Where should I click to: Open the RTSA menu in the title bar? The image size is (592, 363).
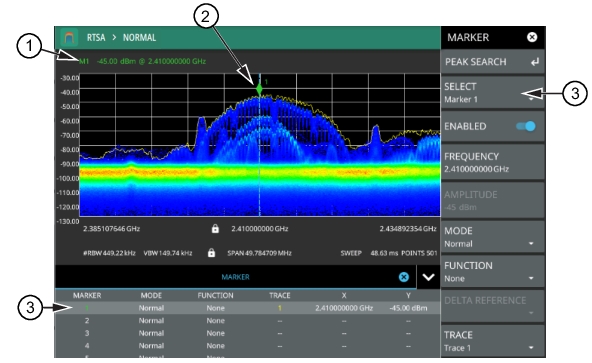pos(96,37)
